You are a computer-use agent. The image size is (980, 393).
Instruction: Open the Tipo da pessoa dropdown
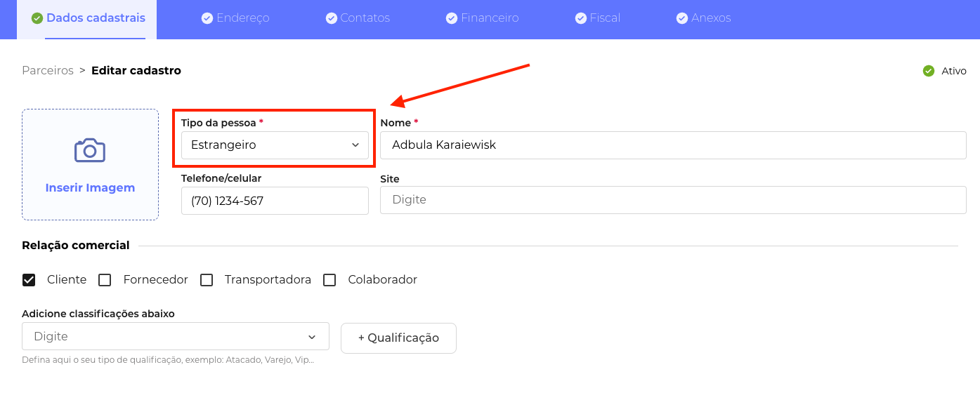(x=275, y=145)
